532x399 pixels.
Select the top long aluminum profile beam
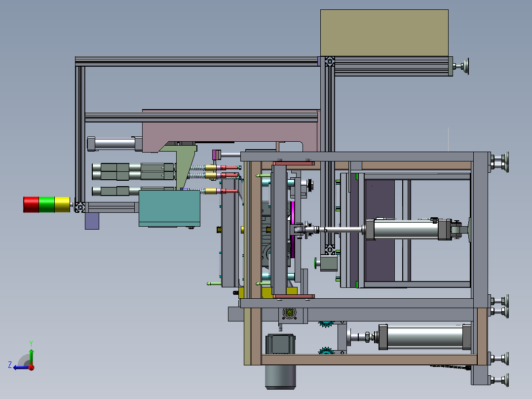click(x=197, y=61)
